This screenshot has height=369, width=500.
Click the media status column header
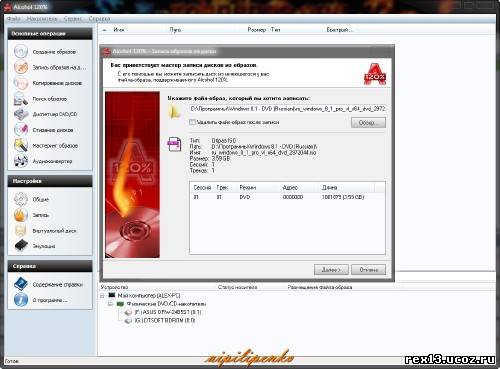point(238,287)
